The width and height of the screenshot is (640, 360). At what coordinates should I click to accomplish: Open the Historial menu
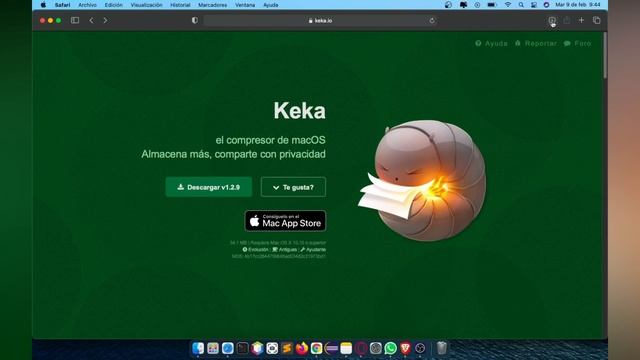(180, 5)
